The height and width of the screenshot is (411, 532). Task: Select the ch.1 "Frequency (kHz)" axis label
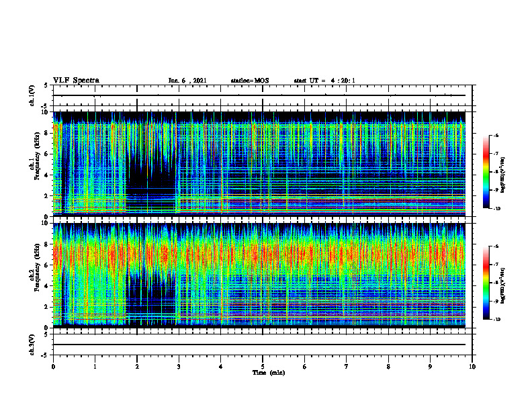(37, 156)
